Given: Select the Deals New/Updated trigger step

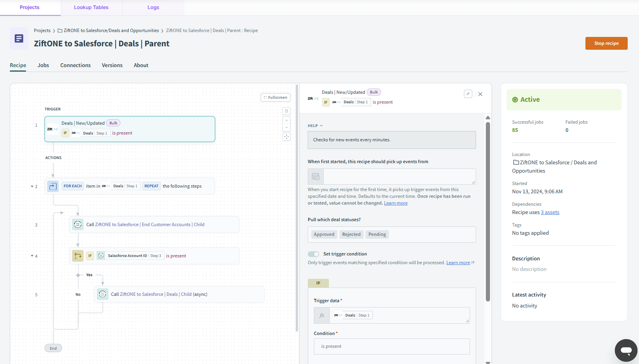Looking at the screenshot, I should point(130,129).
